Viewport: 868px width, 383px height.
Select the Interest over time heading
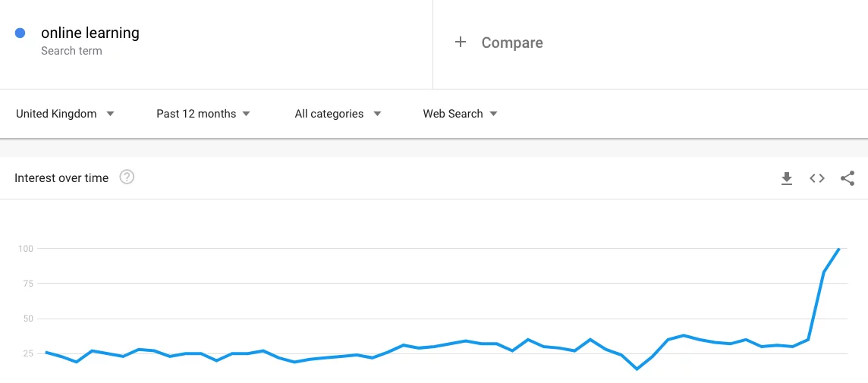click(x=61, y=178)
